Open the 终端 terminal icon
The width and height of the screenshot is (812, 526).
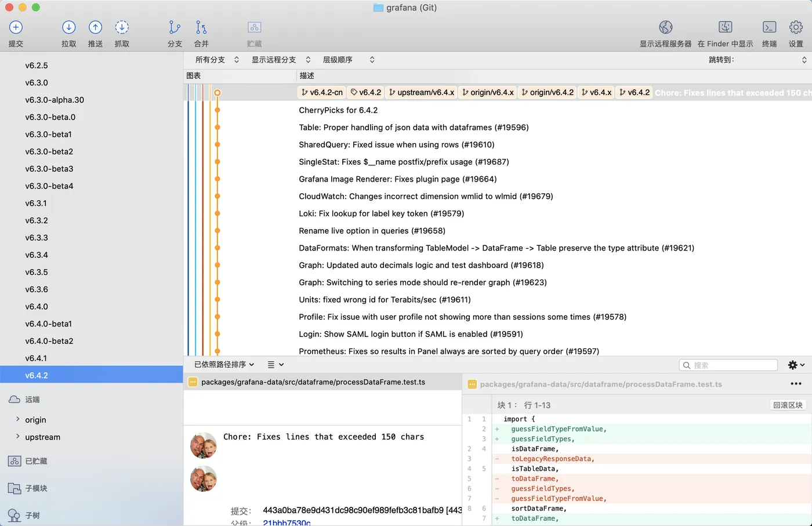click(769, 27)
